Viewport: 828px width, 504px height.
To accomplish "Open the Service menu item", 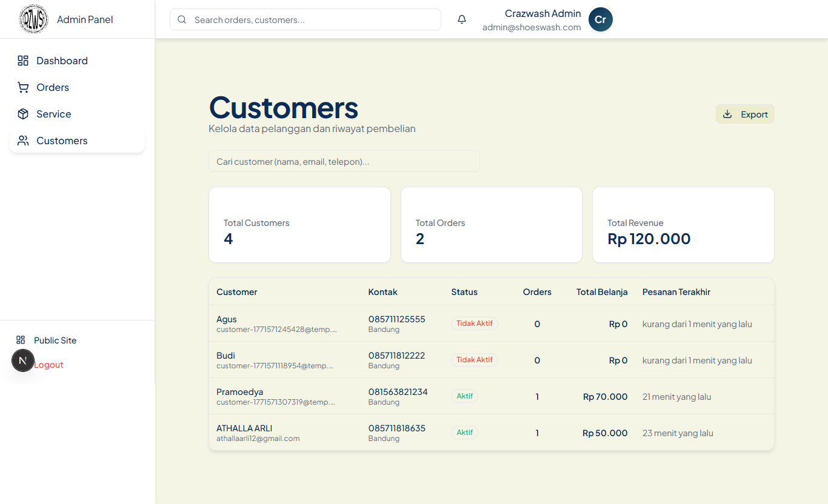I will [77, 114].
